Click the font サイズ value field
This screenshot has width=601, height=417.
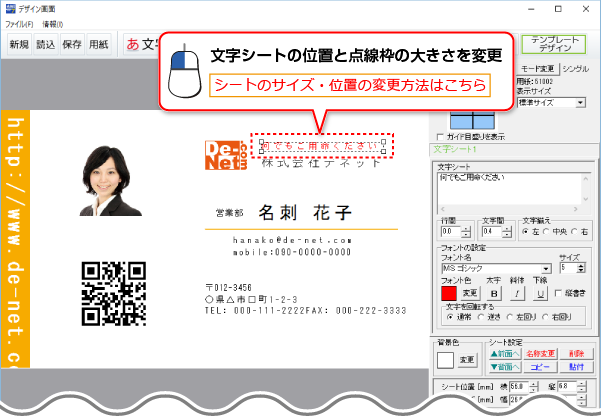click(568, 268)
